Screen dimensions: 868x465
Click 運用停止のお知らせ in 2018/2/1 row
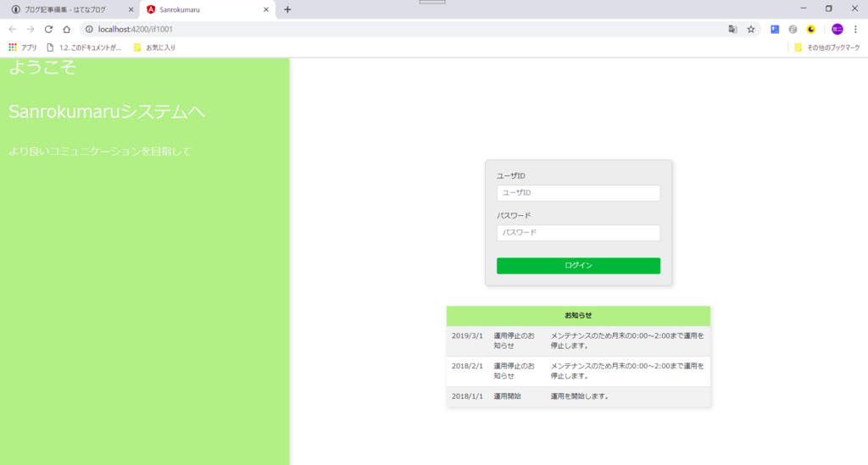[x=515, y=371]
